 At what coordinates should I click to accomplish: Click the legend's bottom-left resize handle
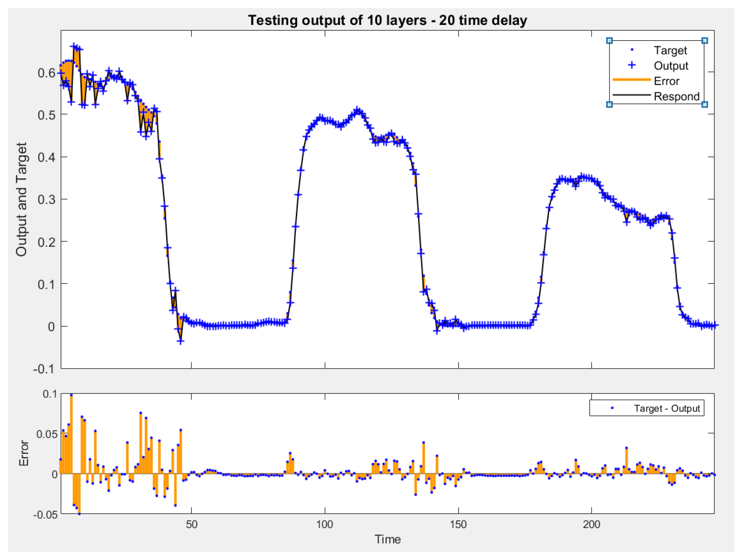(609, 105)
